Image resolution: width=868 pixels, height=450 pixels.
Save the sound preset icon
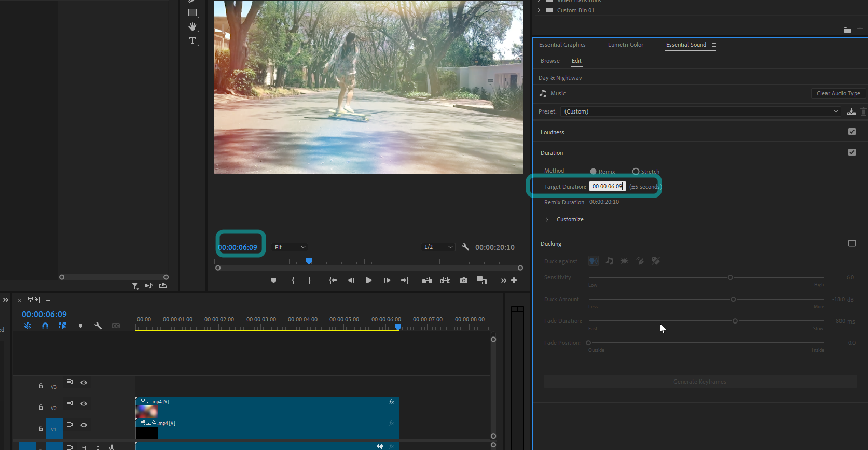tap(851, 111)
